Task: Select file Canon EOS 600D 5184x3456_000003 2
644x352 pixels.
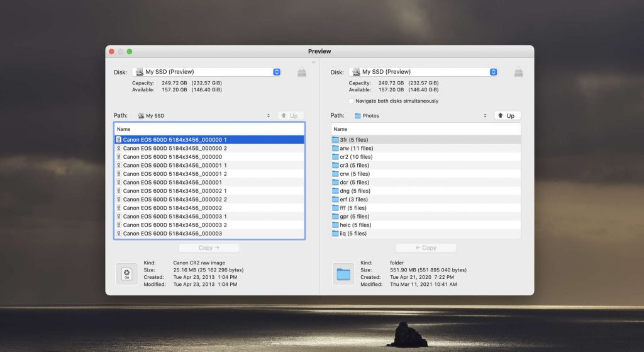Action: 175,225
